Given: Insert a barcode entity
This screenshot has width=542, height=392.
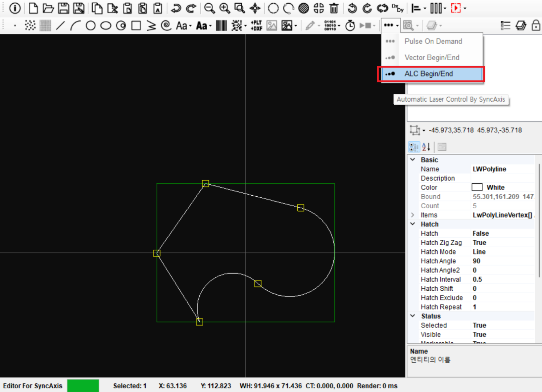Looking at the screenshot, I should click(221, 25).
